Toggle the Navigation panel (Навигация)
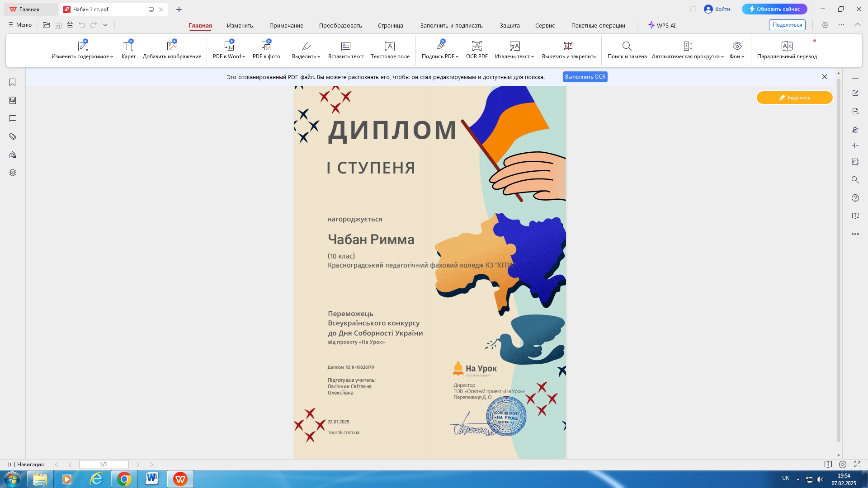 click(26, 465)
